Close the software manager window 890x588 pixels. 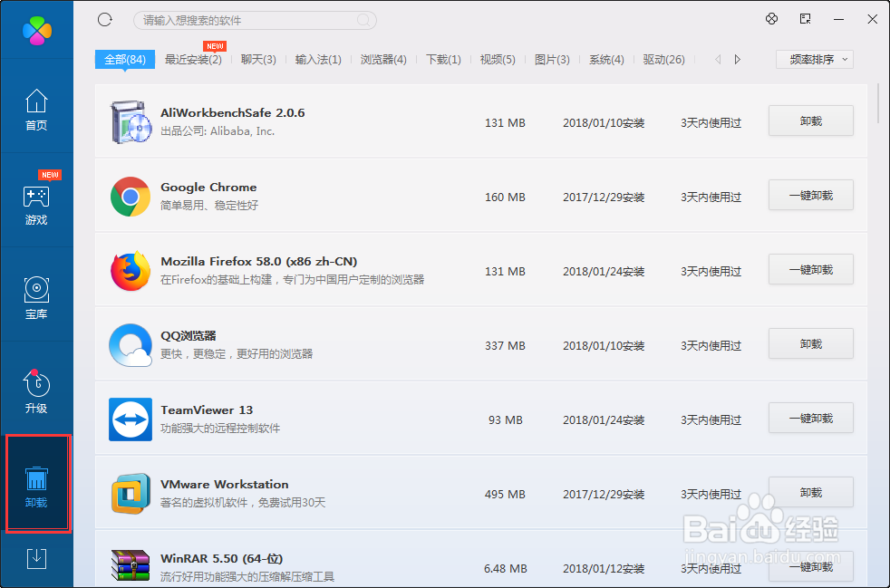coord(873,19)
